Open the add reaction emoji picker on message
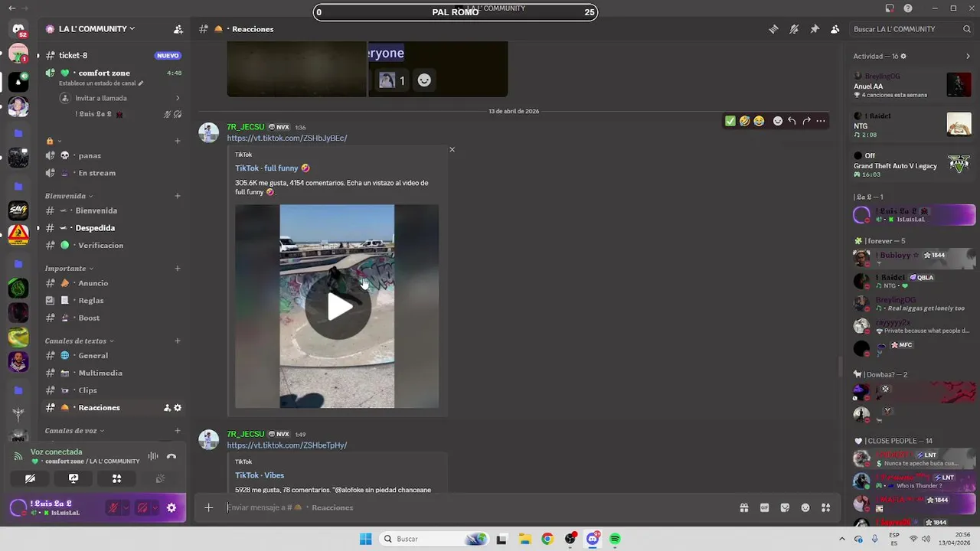The height and width of the screenshot is (551, 980). tap(777, 121)
